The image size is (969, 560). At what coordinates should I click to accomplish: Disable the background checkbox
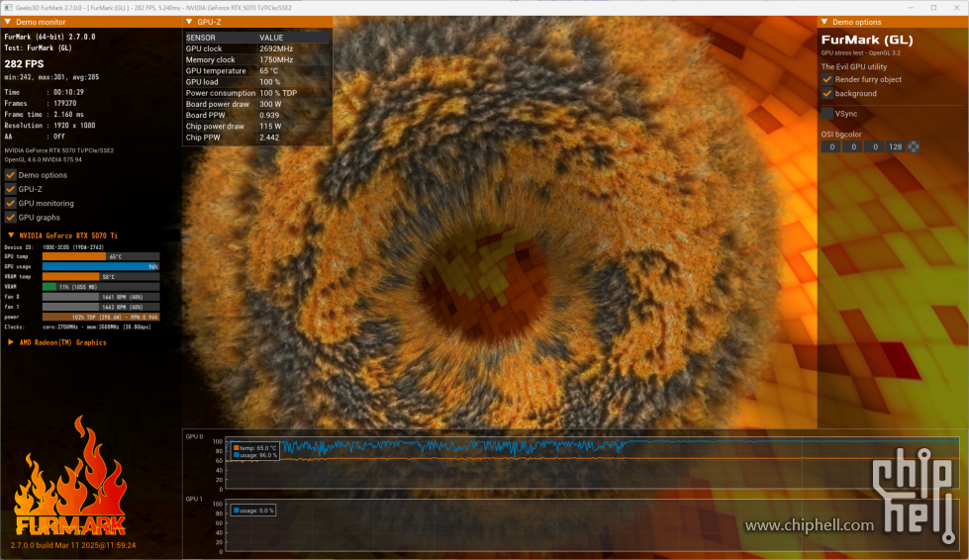coord(826,93)
